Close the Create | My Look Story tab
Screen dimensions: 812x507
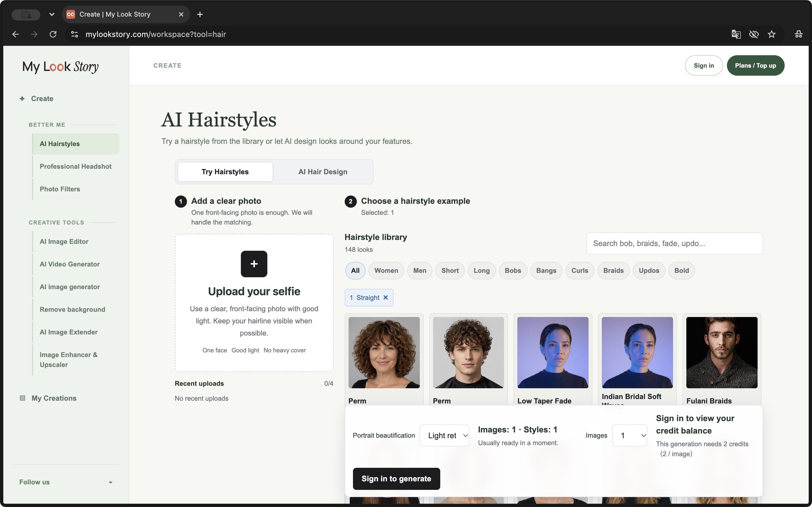tap(181, 14)
